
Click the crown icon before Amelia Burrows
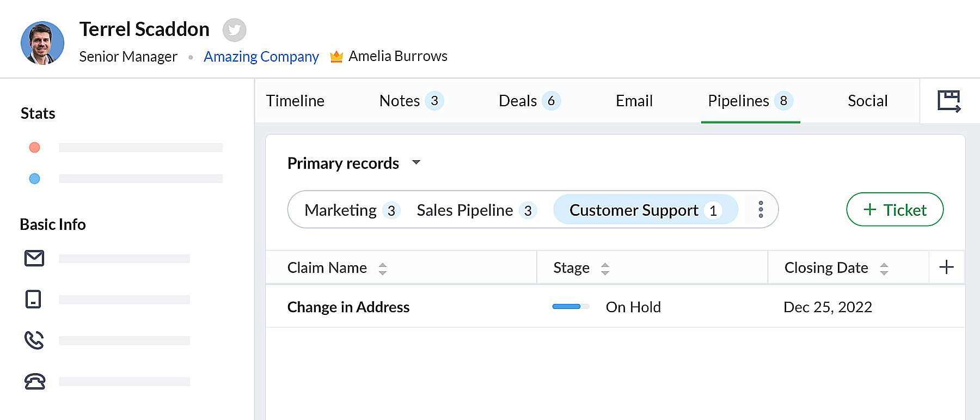[x=336, y=57]
